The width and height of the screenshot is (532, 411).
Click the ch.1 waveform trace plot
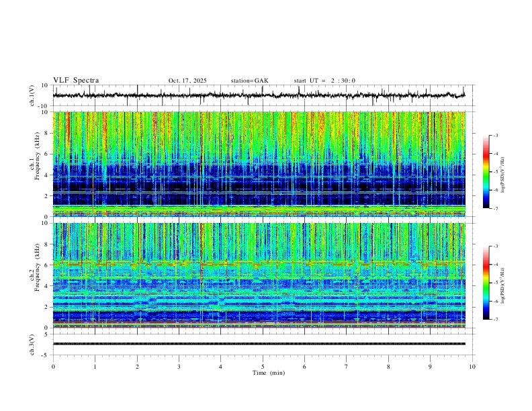tap(259, 95)
